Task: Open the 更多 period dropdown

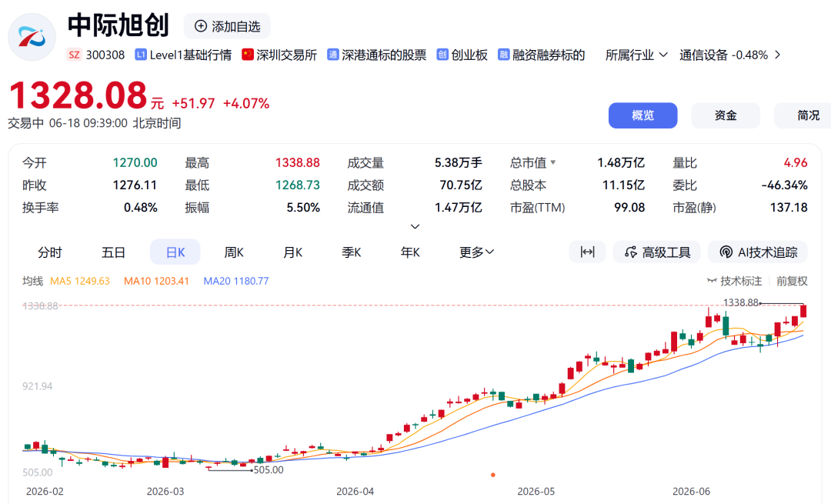Action: 476,252
